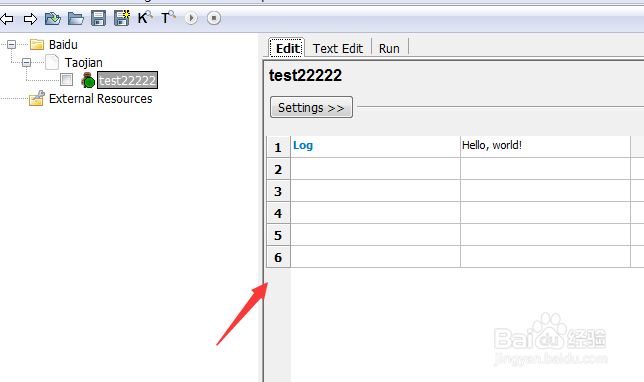
Task: Switch to the Edit tab
Action: click(x=287, y=48)
